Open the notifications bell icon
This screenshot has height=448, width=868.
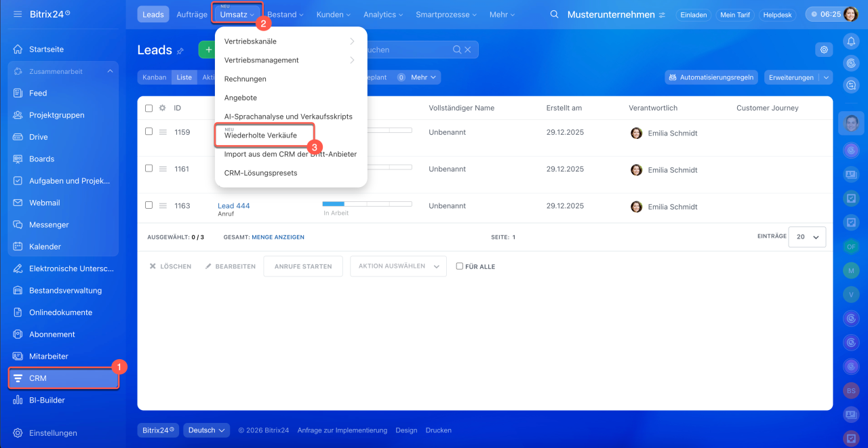pyautogui.click(x=851, y=42)
